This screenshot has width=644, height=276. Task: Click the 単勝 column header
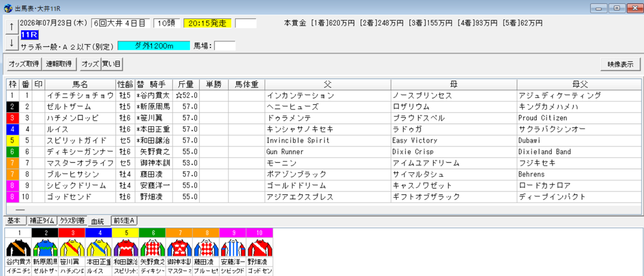point(214,84)
